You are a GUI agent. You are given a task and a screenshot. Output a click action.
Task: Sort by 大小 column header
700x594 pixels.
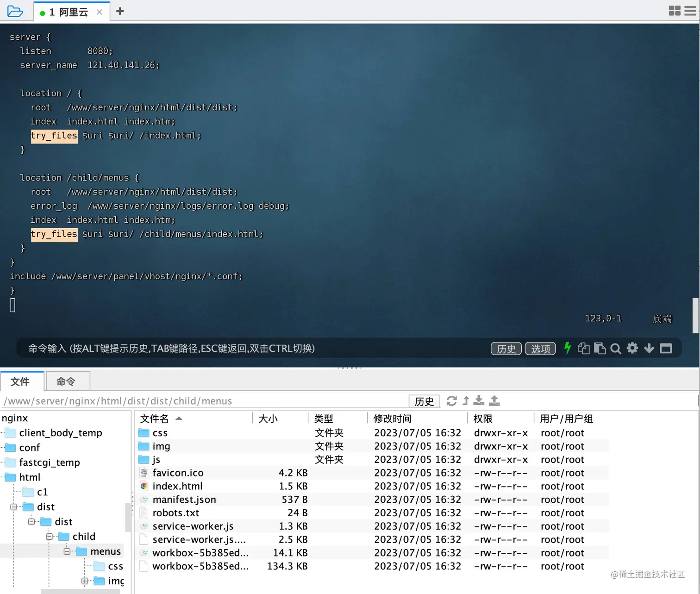click(281, 419)
